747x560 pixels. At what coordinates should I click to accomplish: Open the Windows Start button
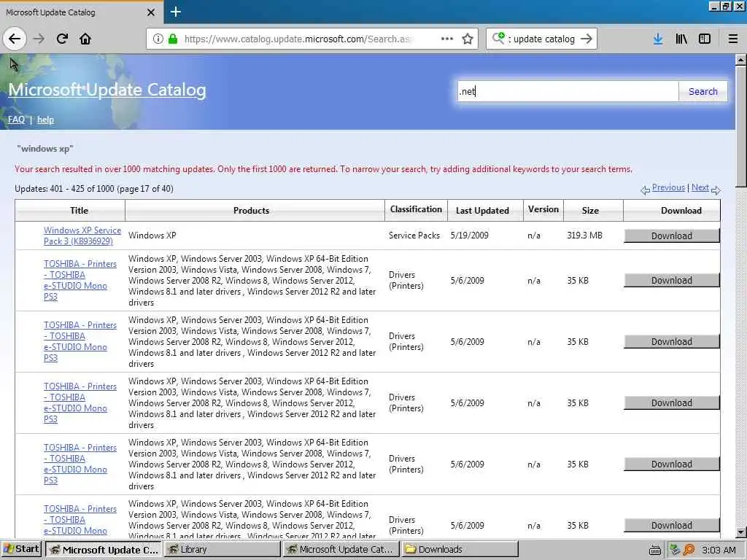(x=21, y=549)
